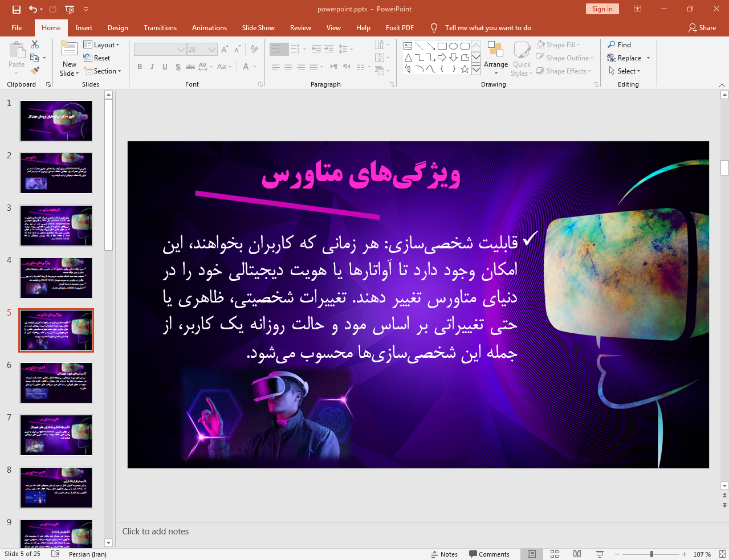Open Reading View from status bar
This screenshot has width=729, height=560.
tap(577, 554)
